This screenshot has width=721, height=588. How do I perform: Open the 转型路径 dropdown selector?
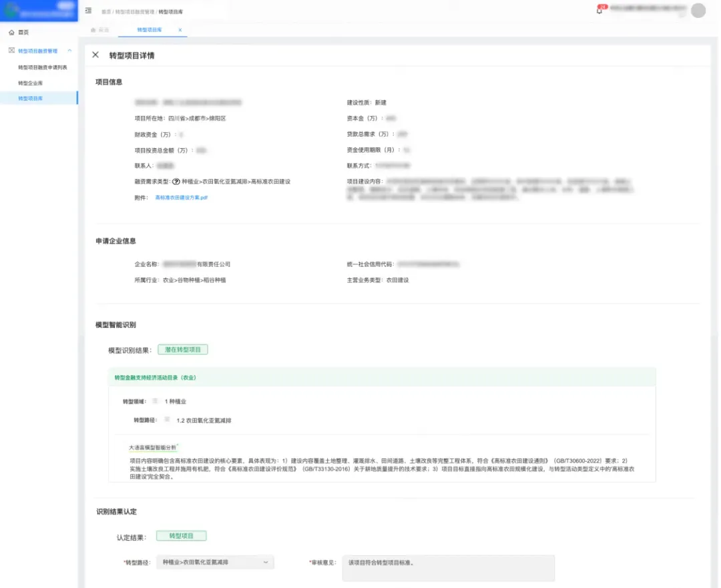(x=215, y=563)
